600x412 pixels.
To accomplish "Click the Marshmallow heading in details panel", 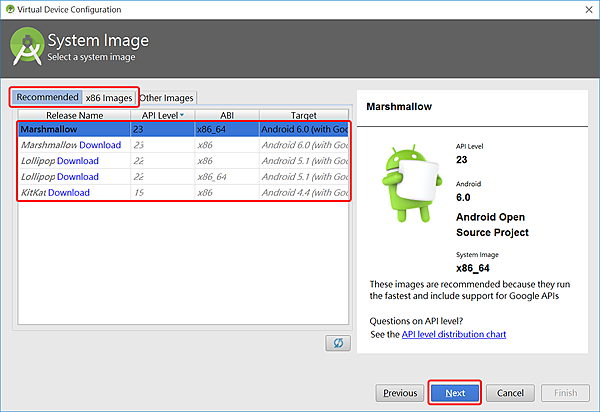I will (399, 106).
